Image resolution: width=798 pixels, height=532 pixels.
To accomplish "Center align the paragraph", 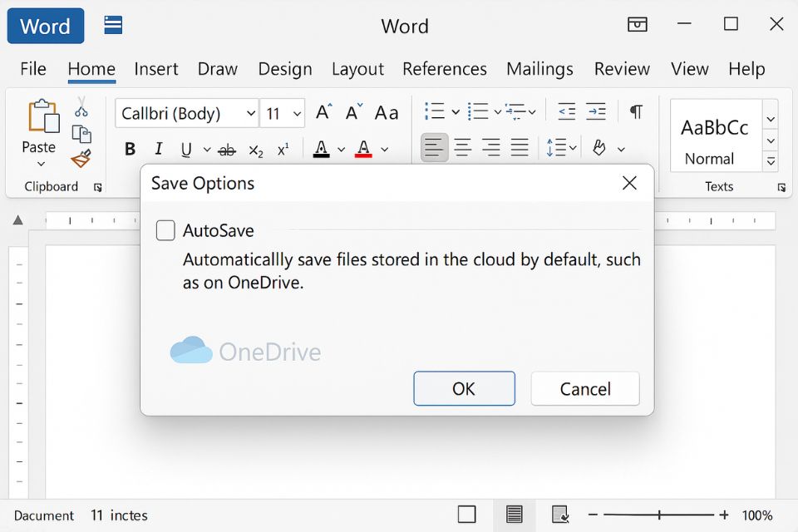I will [x=462, y=148].
